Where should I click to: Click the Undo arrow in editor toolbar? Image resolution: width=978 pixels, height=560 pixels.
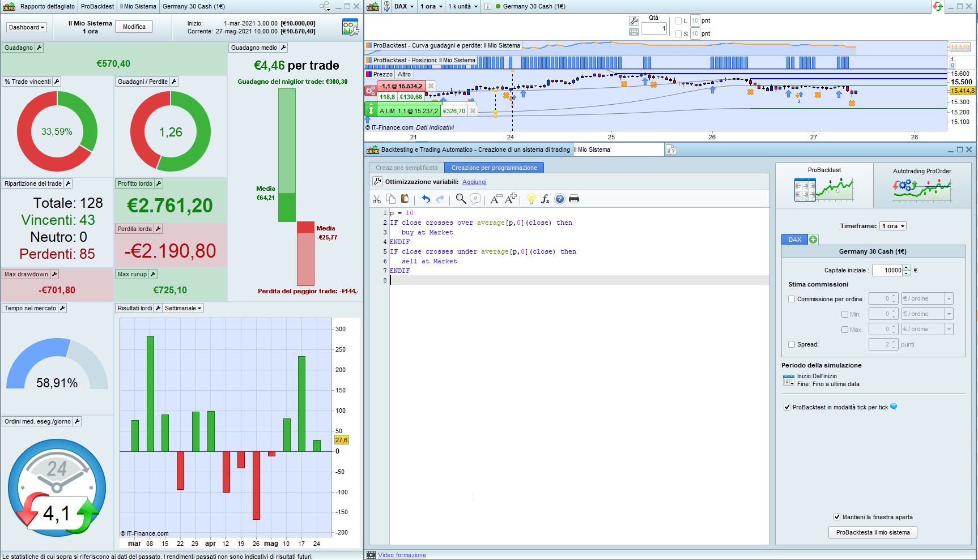(x=426, y=199)
